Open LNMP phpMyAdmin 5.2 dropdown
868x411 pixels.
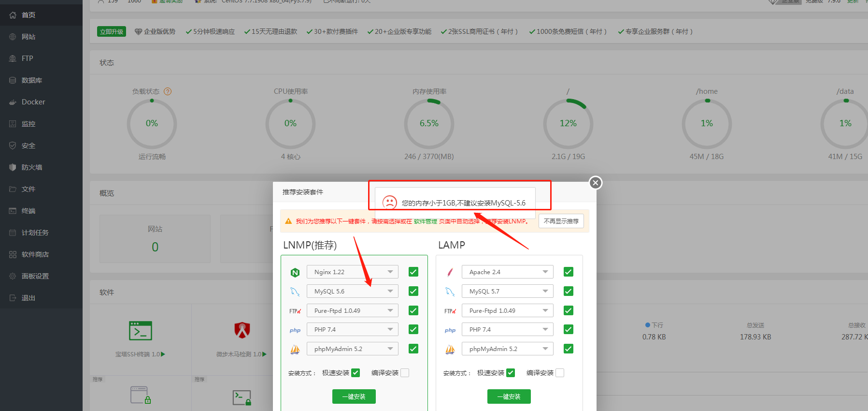pos(353,349)
